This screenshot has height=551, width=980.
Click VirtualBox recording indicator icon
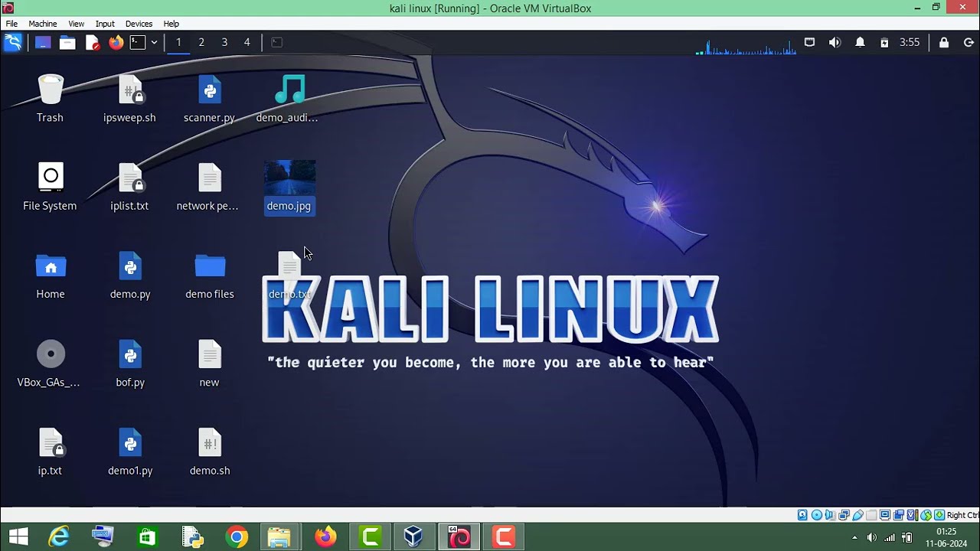pos(899,515)
